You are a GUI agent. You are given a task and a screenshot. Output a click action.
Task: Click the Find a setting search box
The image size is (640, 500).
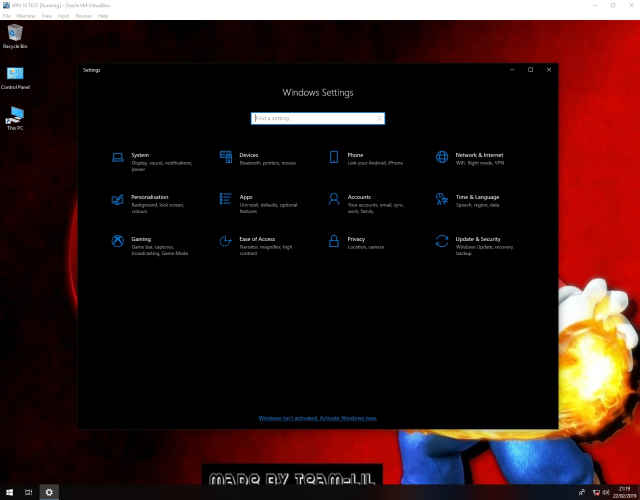318,118
